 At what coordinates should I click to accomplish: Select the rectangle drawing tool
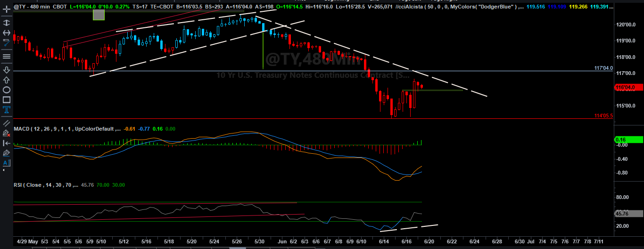tap(7, 100)
